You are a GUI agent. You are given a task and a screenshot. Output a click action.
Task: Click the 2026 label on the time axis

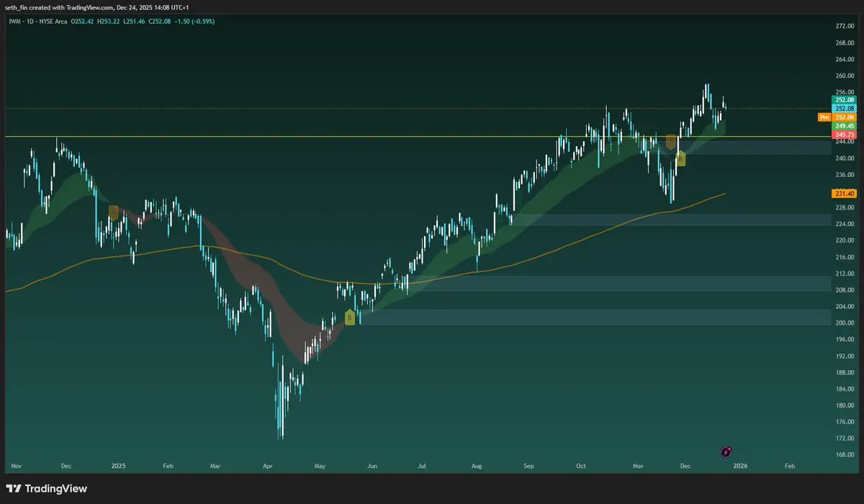(x=740, y=466)
